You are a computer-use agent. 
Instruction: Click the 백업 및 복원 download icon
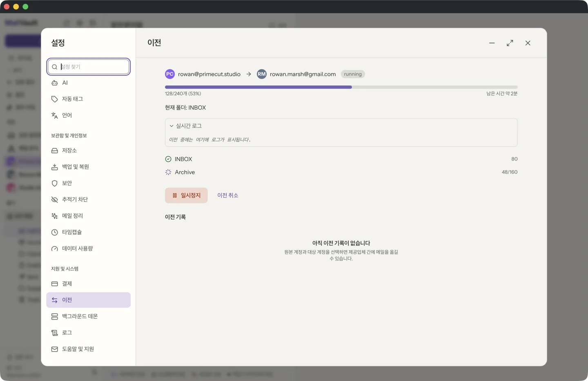point(54,167)
